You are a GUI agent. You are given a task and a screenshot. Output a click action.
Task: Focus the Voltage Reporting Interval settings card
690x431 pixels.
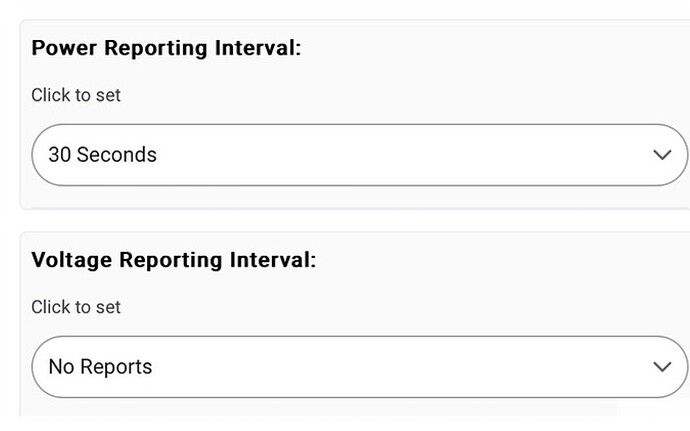click(x=355, y=324)
